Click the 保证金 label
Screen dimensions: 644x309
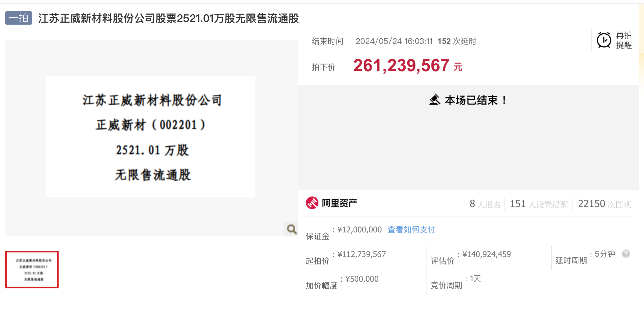(x=318, y=236)
